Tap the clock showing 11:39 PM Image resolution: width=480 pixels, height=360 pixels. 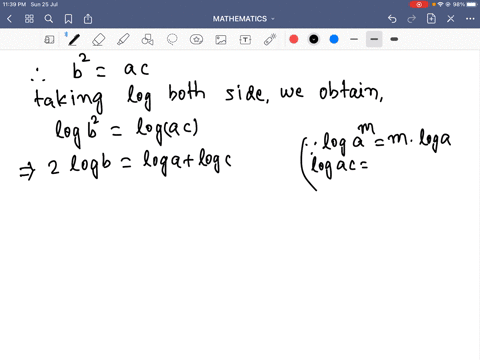(14, 4)
